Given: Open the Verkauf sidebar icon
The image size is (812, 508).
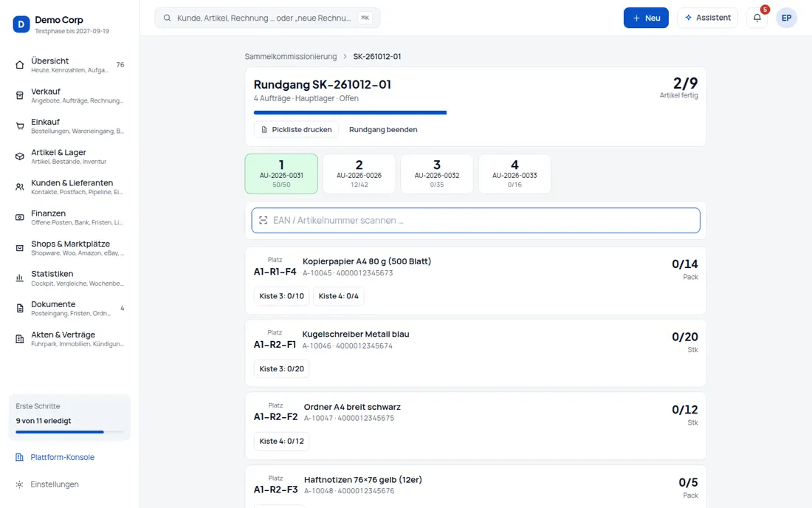Looking at the screenshot, I should [x=20, y=95].
